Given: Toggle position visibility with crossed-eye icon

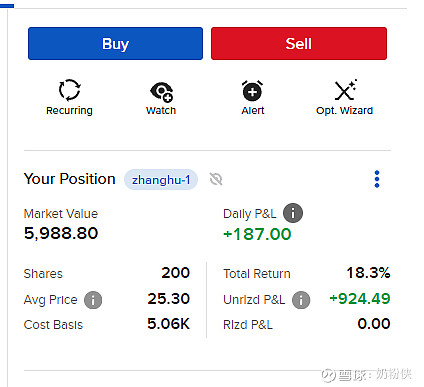Looking at the screenshot, I should pos(216,179).
